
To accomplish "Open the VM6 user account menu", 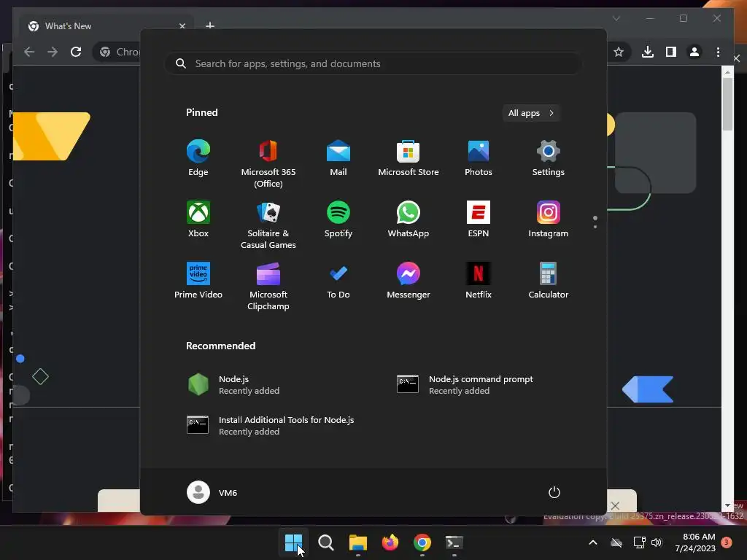I will [x=212, y=492].
